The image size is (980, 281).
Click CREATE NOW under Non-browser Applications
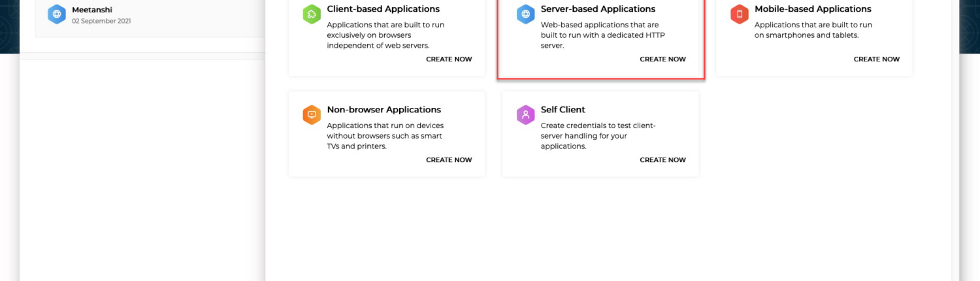click(449, 159)
